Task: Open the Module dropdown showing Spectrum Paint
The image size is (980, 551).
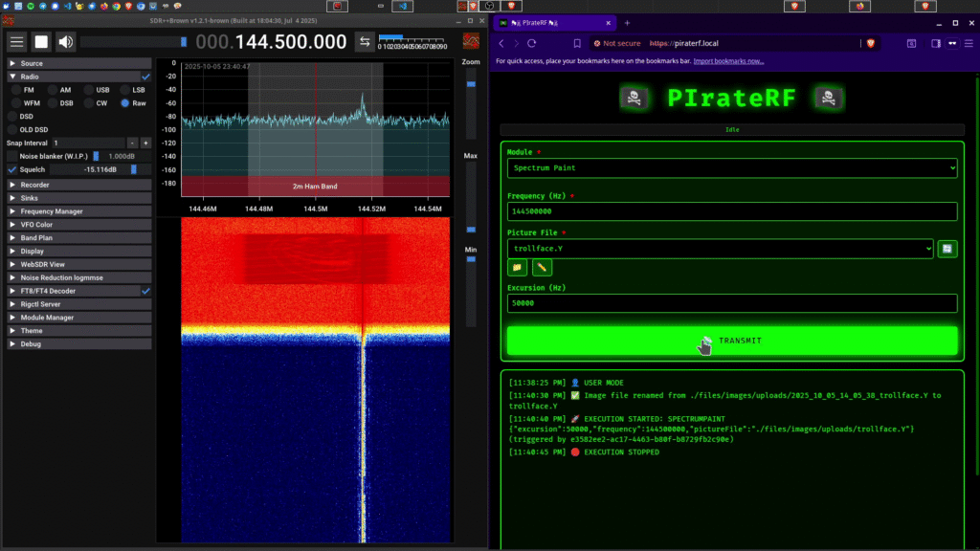Action: (x=731, y=168)
